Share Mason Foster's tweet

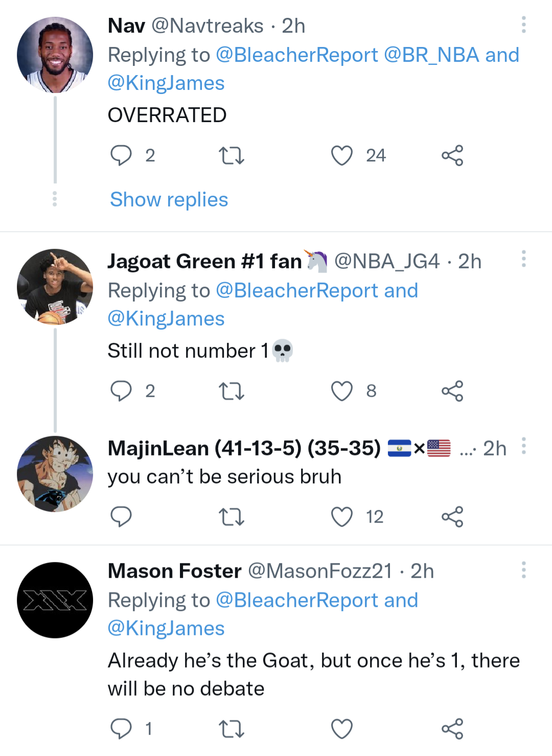(452, 728)
